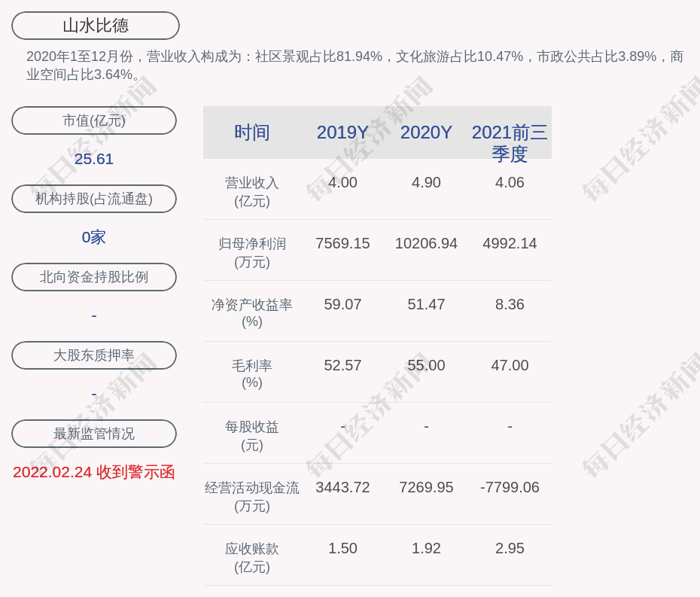Select the 经营活动现金流(万元) row label
The height and width of the screenshot is (597, 700).
(x=252, y=497)
